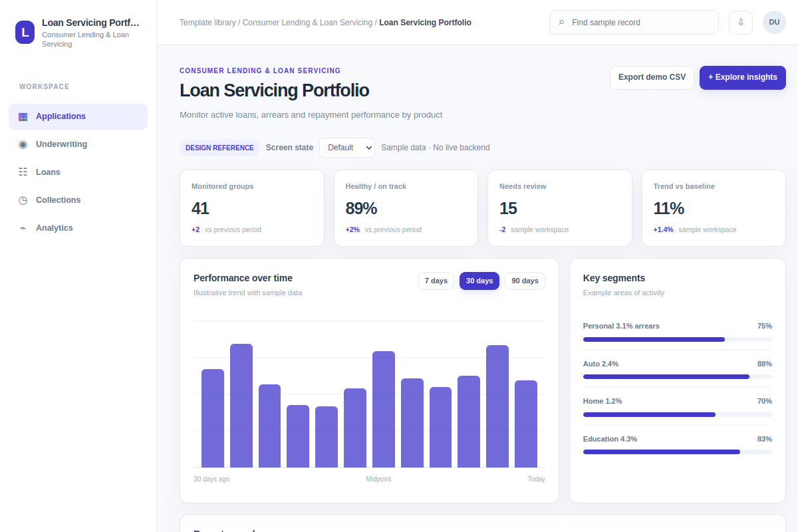Screen dimensions: 798x532
Task: Click the Explore insights button
Action: (743, 78)
